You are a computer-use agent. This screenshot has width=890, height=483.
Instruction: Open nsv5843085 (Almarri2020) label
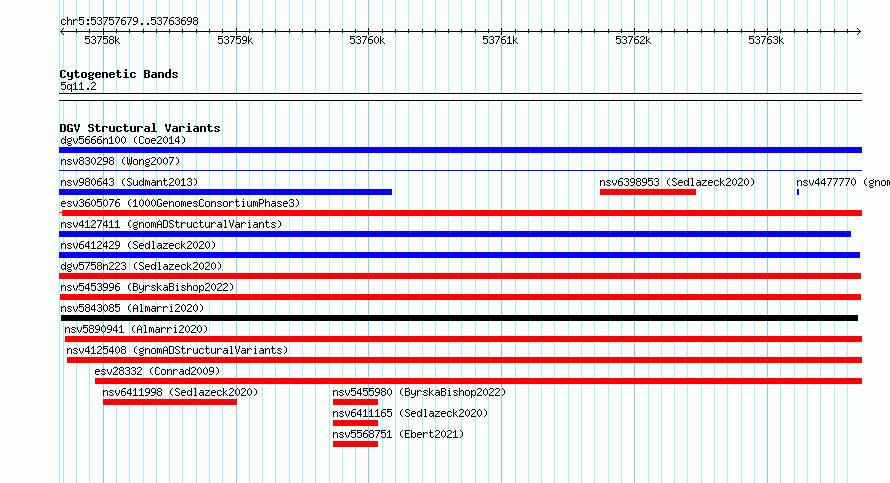click(x=132, y=308)
